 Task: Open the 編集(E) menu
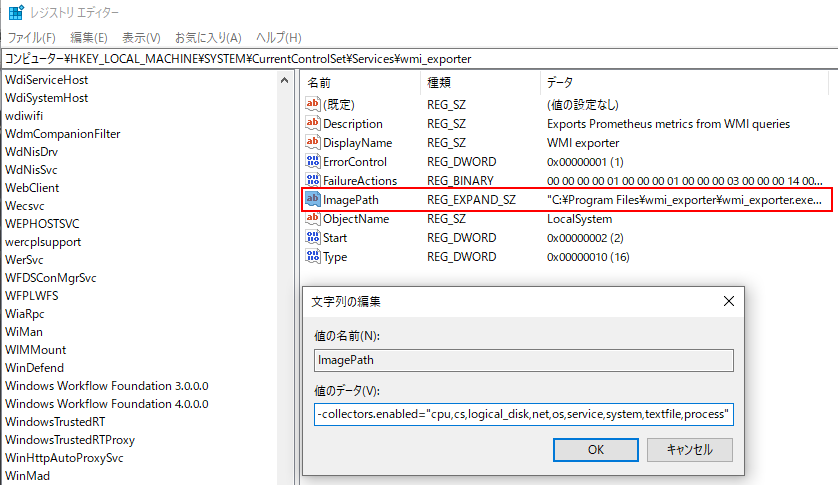89,38
